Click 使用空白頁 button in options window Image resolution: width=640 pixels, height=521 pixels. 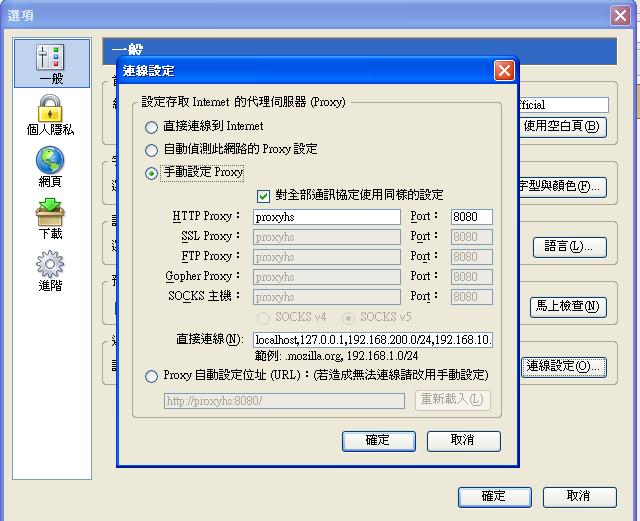click(562, 127)
